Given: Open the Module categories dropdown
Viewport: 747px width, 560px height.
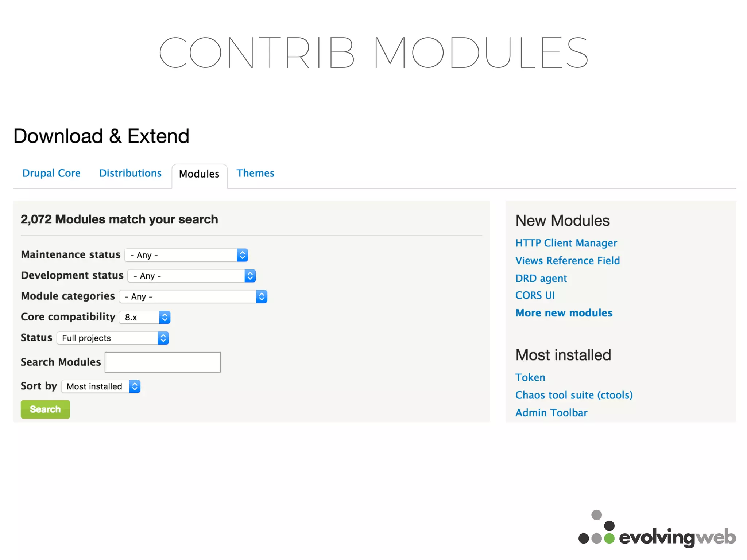Looking at the screenshot, I should tap(193, 297).
